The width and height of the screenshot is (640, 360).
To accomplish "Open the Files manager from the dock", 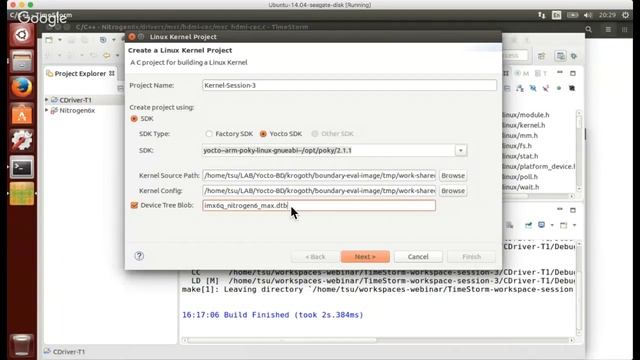I will pos(22,61).
